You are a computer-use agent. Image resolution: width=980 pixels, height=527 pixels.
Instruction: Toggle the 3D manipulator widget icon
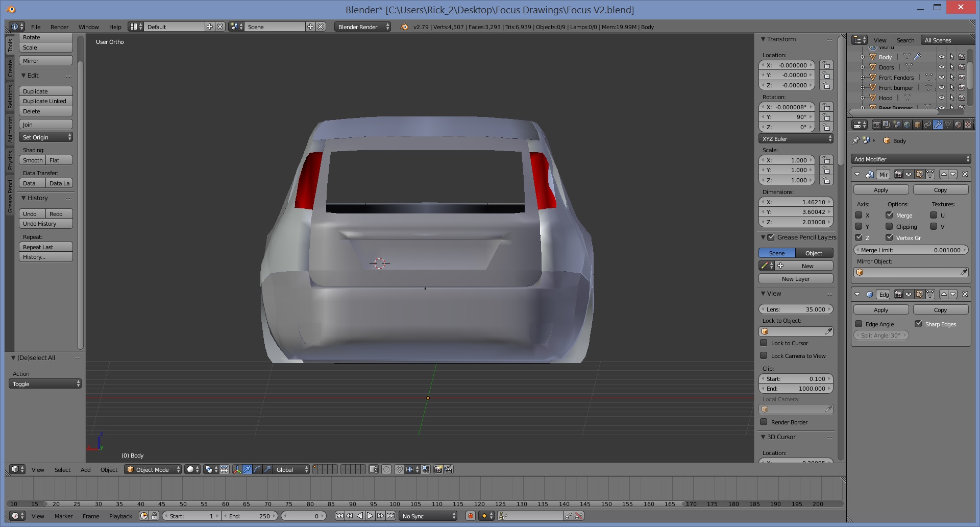click(237, 469)
